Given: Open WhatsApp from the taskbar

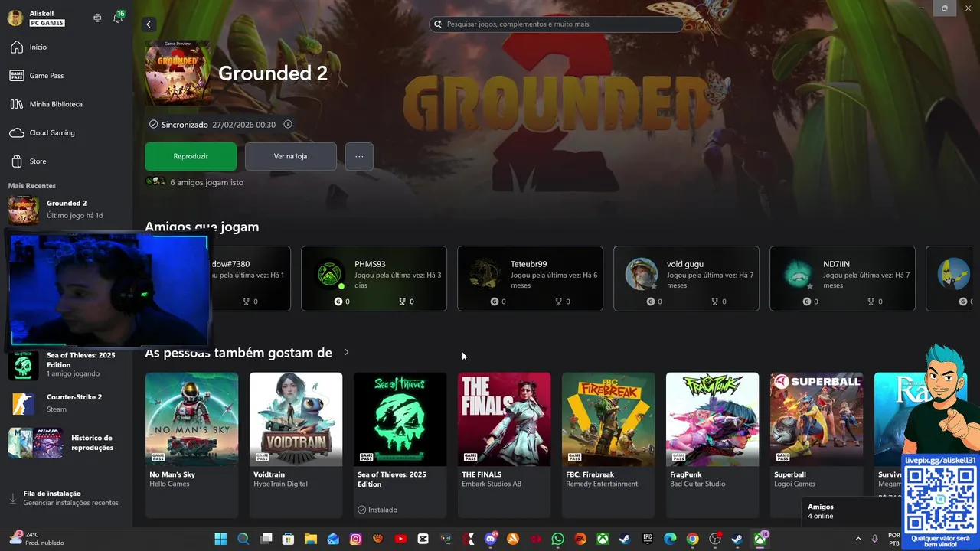Looking at the screenshot, I should point(557,539).
